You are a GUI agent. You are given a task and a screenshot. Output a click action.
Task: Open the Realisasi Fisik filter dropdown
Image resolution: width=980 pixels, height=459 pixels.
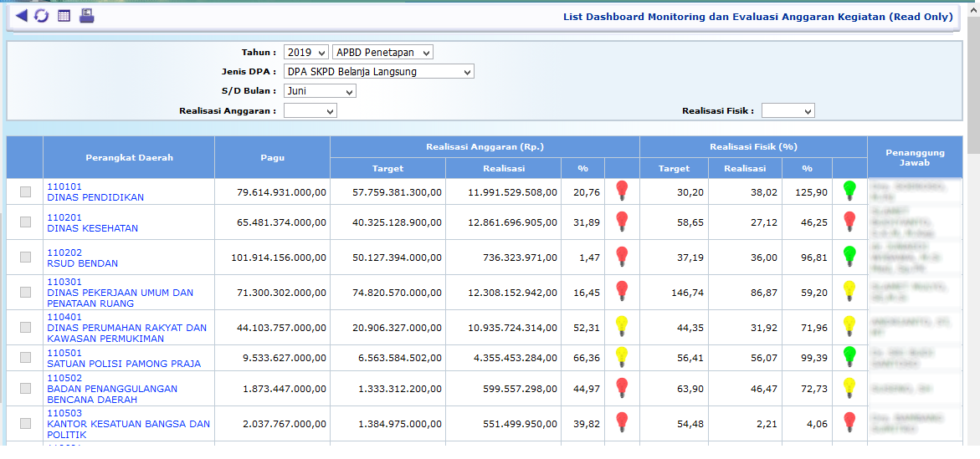click(788, 111)
